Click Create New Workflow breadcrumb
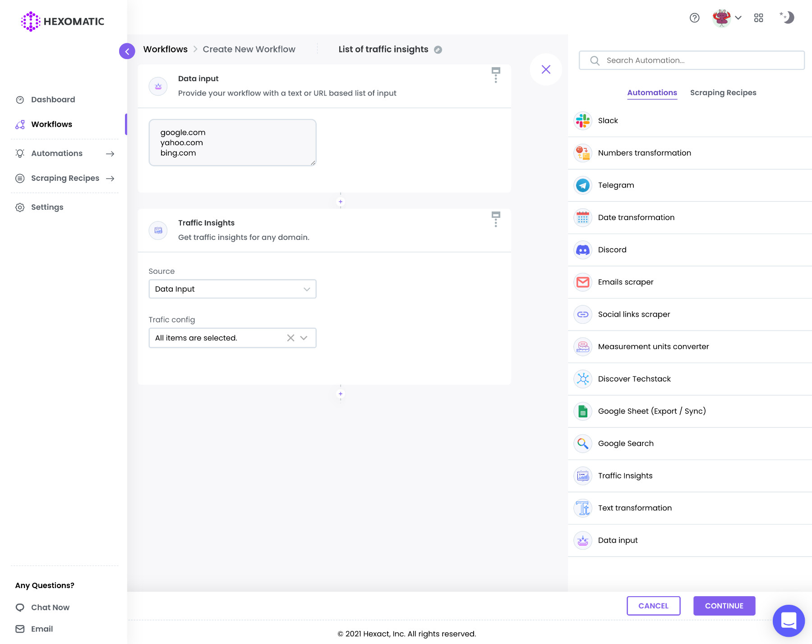Image resolution: width=812 pixels, height=644 pixels. pyautogui.click(x=249, y=50)
